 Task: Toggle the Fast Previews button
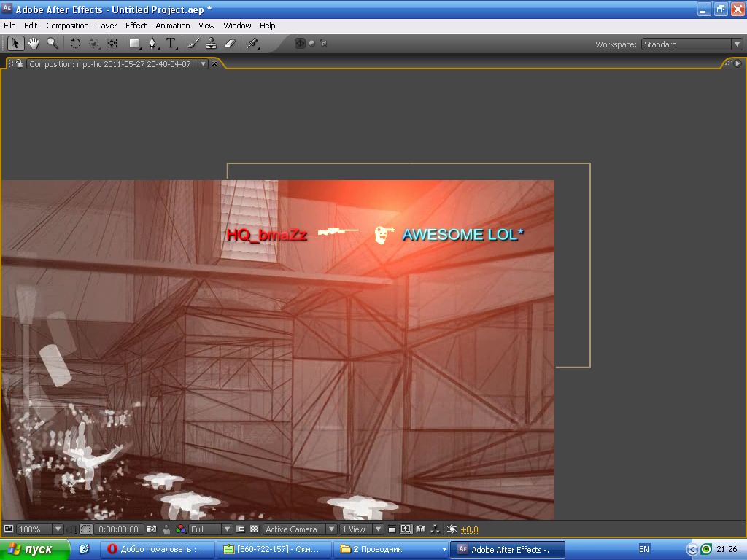(406, 529)
